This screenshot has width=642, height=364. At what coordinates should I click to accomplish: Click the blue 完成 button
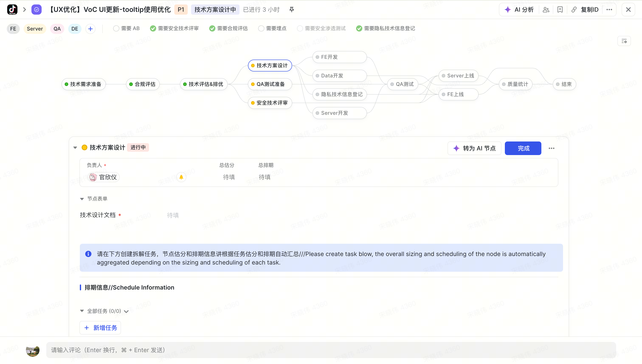coord(523,148)
